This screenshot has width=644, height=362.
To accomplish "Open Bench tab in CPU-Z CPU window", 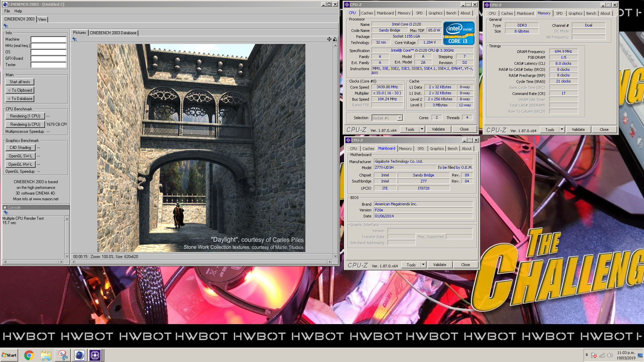I will tap(451, 13).
